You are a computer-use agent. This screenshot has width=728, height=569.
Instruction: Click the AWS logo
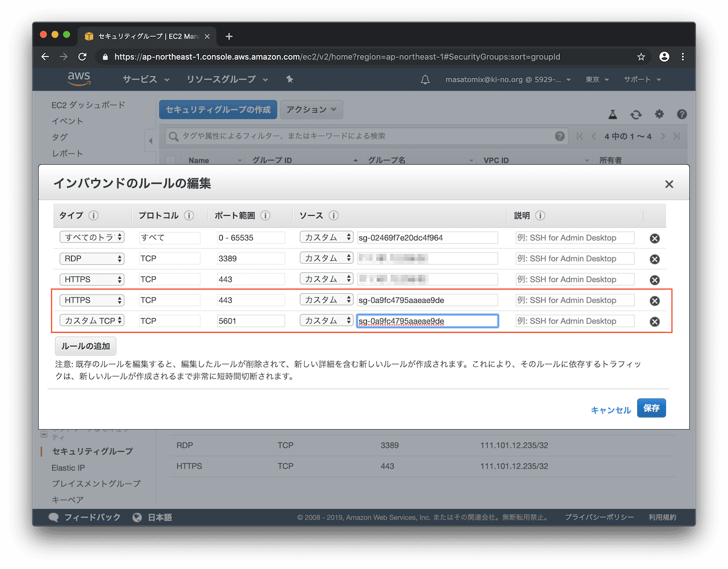point(79,79)
